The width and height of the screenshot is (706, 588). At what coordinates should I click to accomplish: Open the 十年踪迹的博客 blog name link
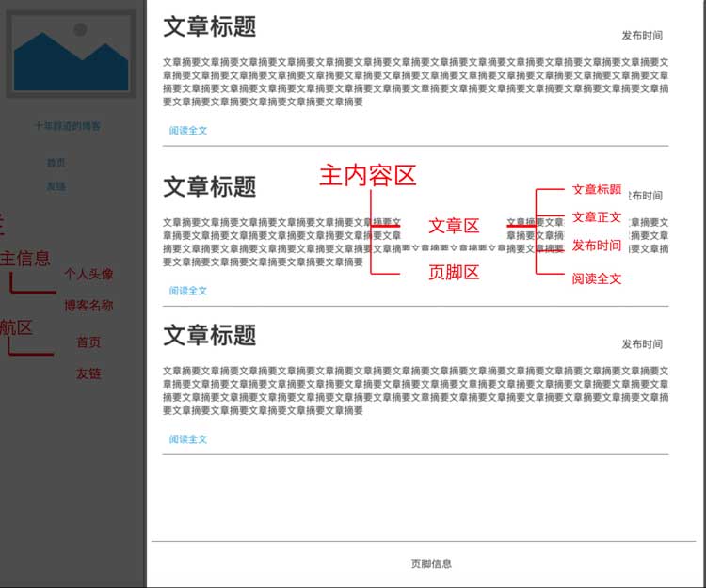[68, 126]
